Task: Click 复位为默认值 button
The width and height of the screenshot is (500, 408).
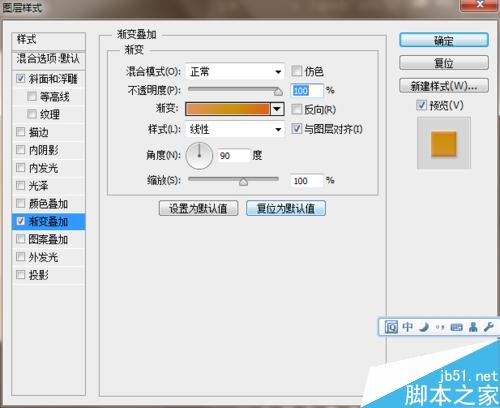Action: [x=286, y=208]
